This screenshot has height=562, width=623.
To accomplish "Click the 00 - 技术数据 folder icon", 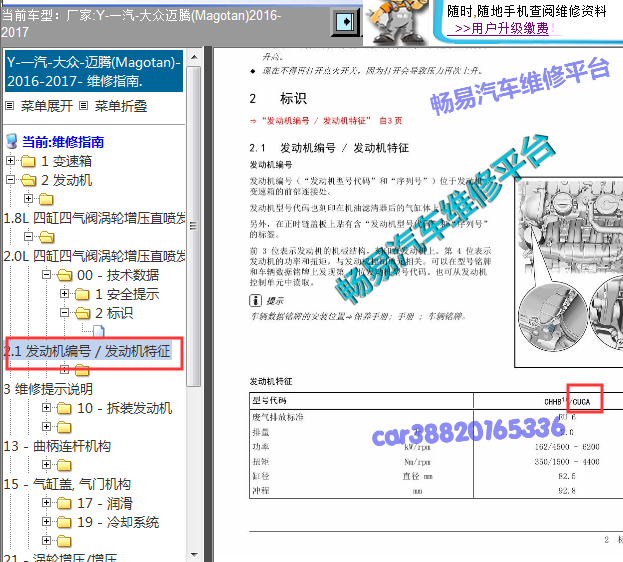I will (x=64, y=275).
